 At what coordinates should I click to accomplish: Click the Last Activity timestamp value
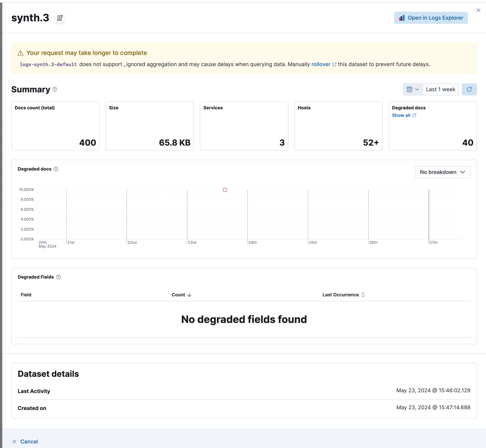(433, 390)
